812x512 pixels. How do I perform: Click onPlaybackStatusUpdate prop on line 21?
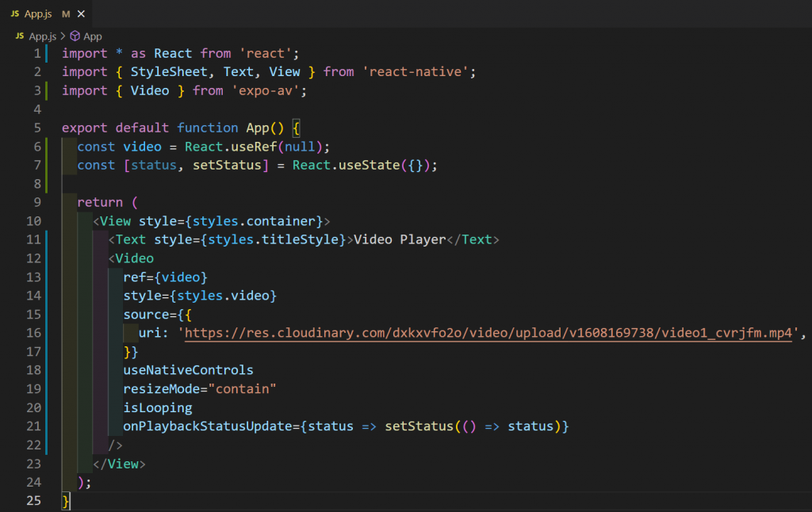(208, 426)
